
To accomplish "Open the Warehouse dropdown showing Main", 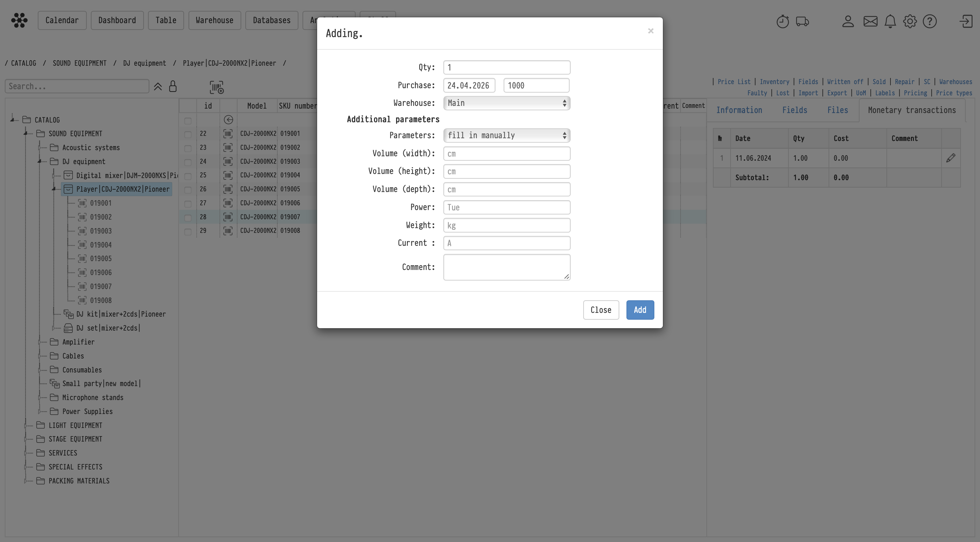I will pos(506,103).
